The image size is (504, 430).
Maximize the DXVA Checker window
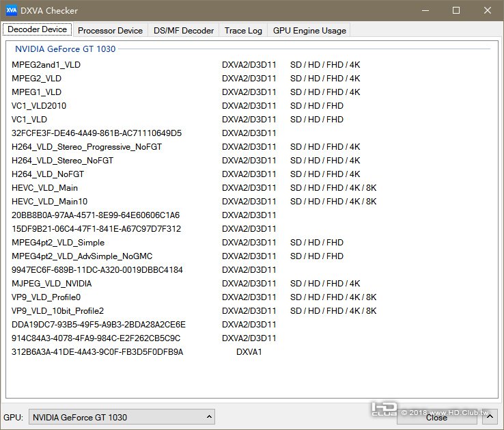point(456,10)
